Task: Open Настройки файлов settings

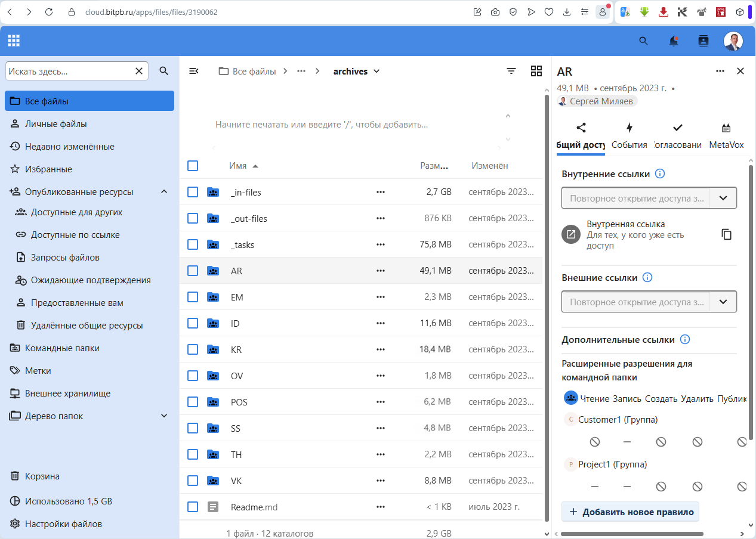Action: (x=90, y=524)
